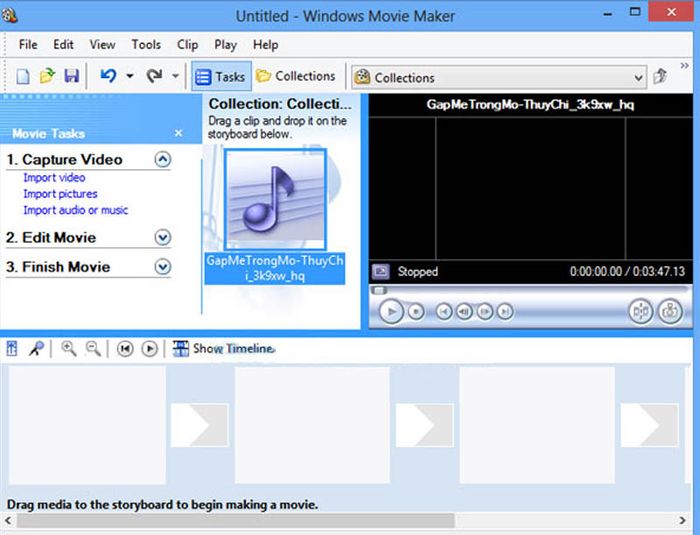Click the Split Clip button in the preview
Viewport: 700px width, 535px height.
pos(641,311)
